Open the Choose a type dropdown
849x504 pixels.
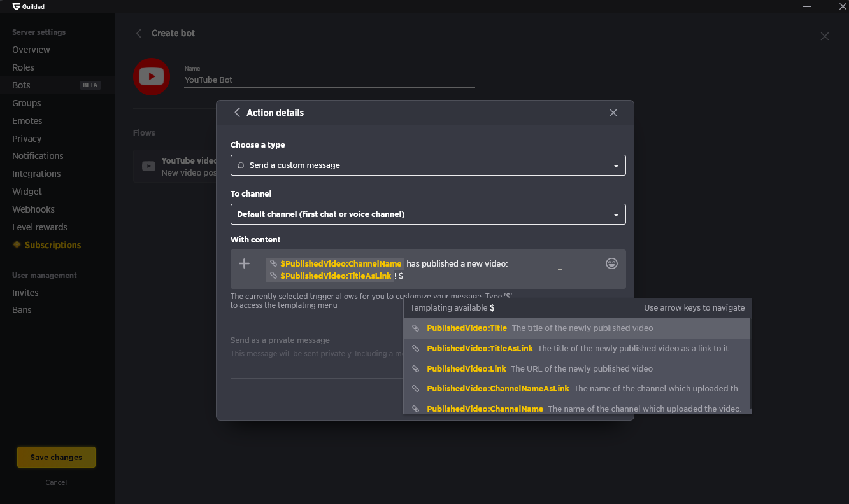pyautogui.click(x=428, y=165)
